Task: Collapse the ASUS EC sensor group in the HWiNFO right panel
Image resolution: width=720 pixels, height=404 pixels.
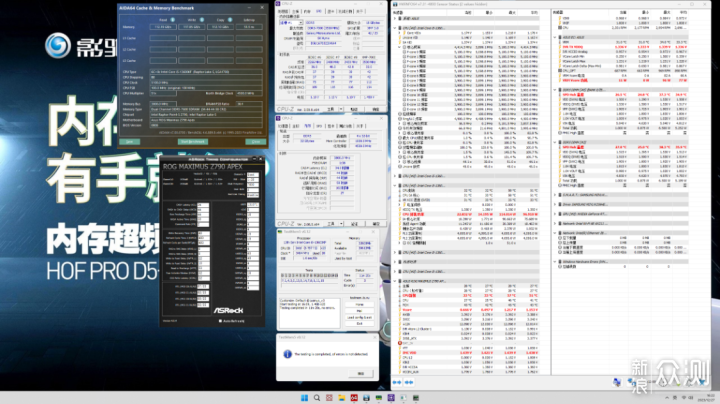Action: click(555, 37)
